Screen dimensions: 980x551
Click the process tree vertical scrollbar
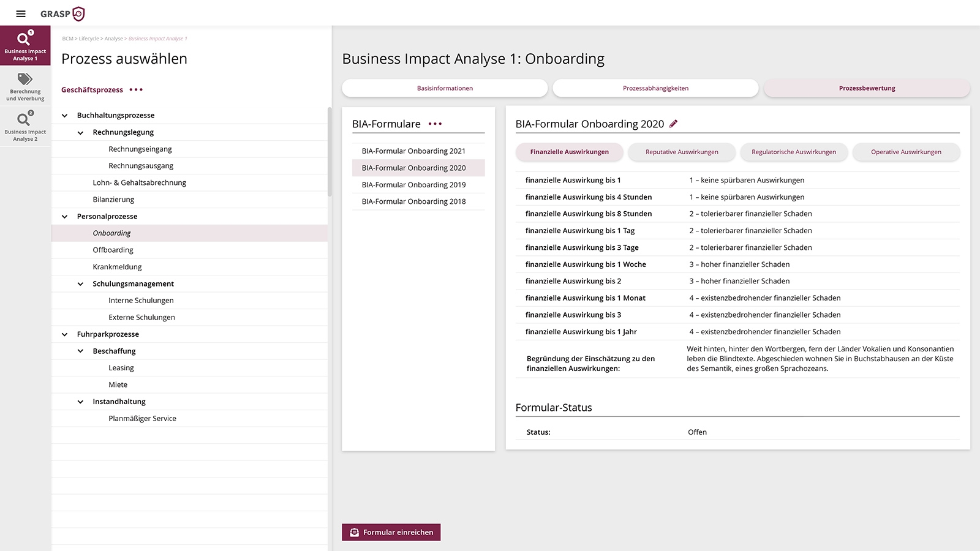[330, 153]
